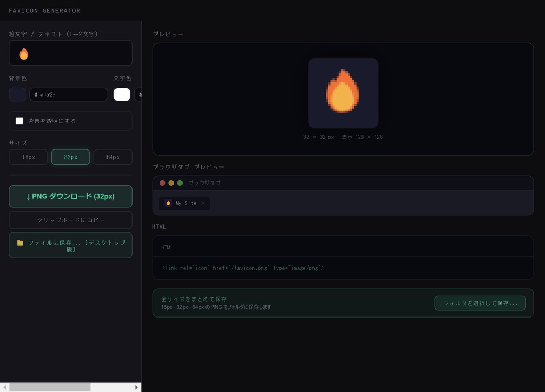Click ファイルに保存 desktop version button

click(71, 246)
